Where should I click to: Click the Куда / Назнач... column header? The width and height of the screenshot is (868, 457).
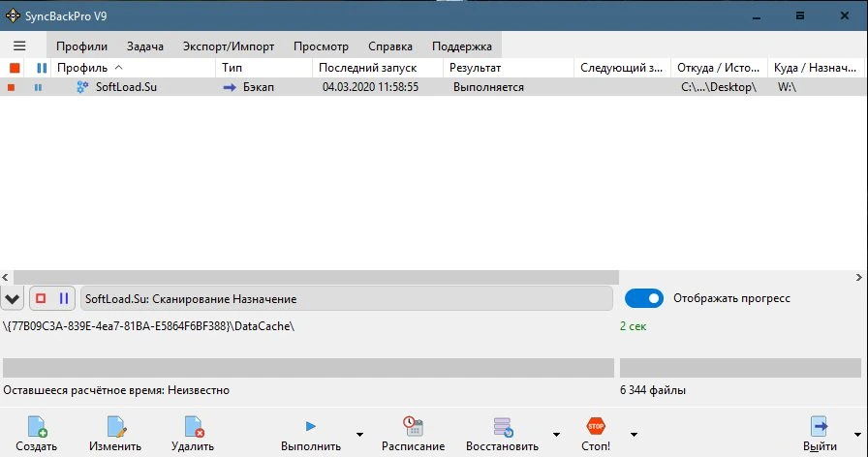816,68
